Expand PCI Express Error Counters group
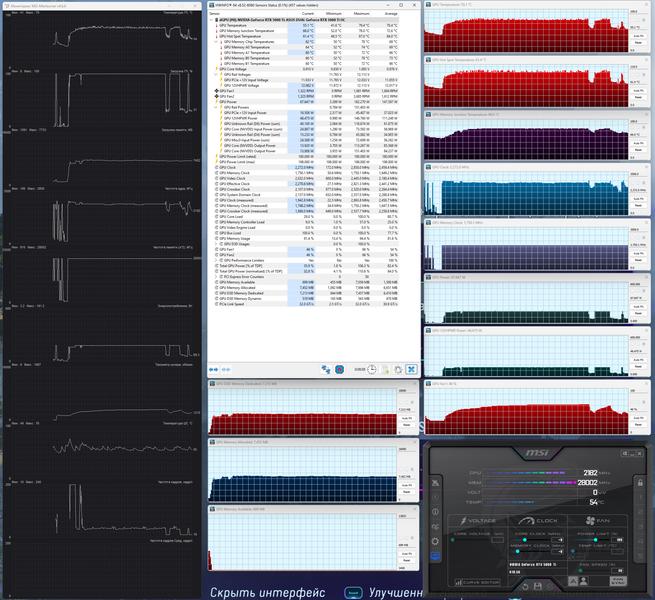The image size is (655, 600). [216, 277]
